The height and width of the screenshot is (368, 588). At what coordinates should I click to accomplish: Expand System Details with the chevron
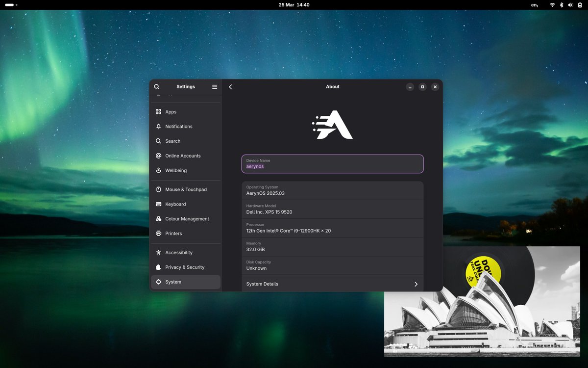click(416, 284)
